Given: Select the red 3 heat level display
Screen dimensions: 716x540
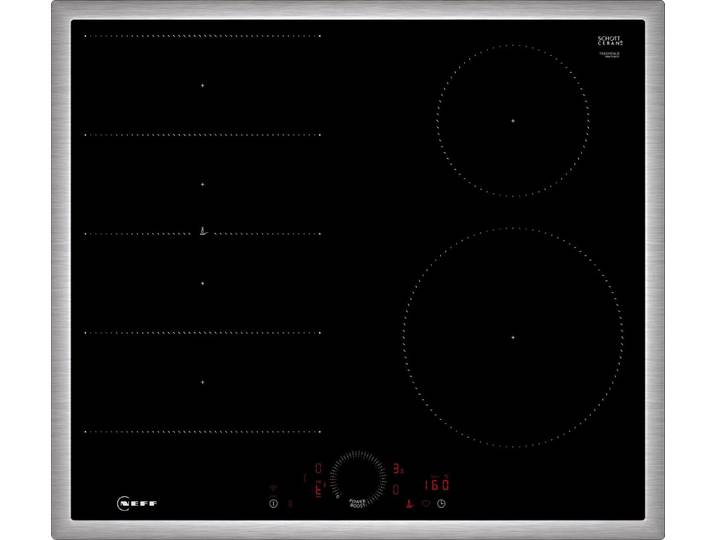Looking at the screenshot, I should tap(398, 468).
